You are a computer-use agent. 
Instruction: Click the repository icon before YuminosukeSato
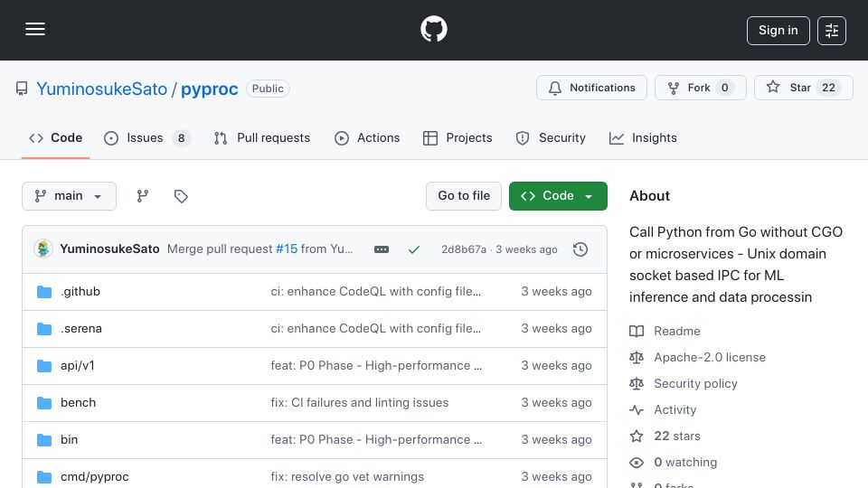[22, 89]
